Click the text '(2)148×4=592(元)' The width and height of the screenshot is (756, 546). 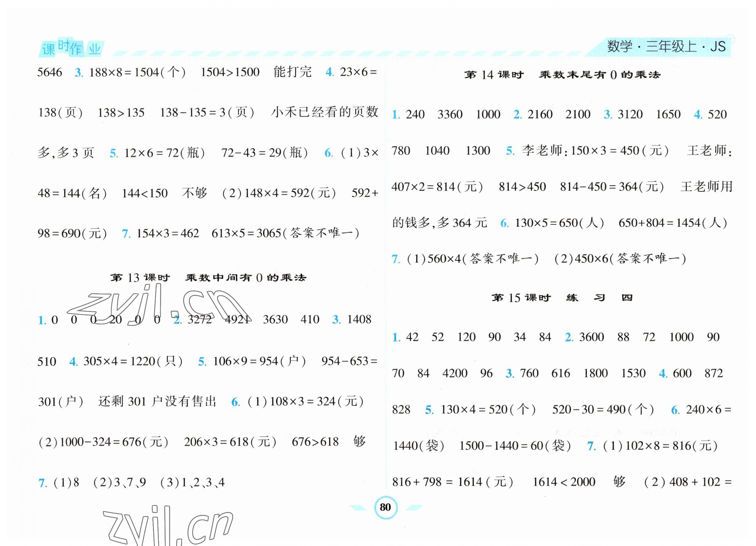pos(279,193)
